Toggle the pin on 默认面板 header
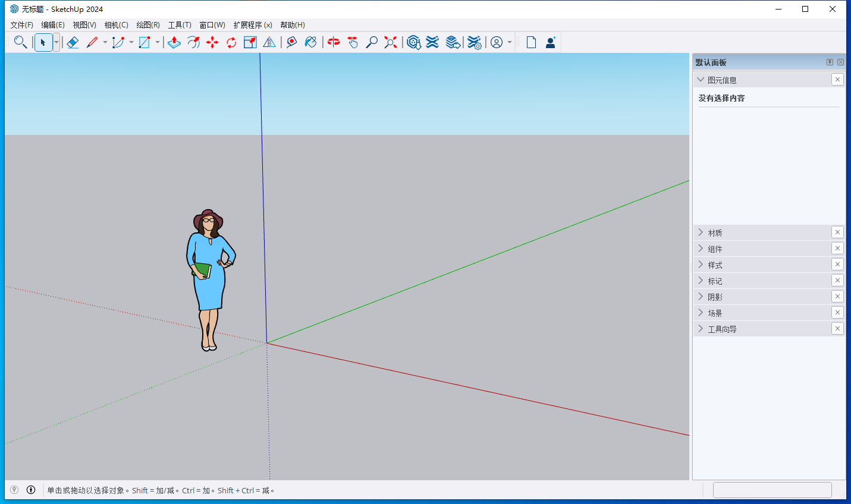The image size is (851, 504). coord(829,61)
